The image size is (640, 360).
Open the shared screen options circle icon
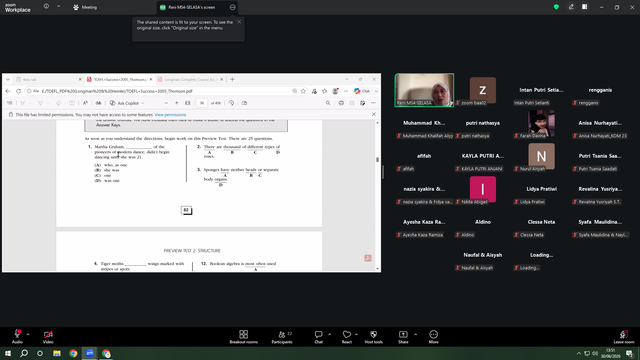pos(232,7)
